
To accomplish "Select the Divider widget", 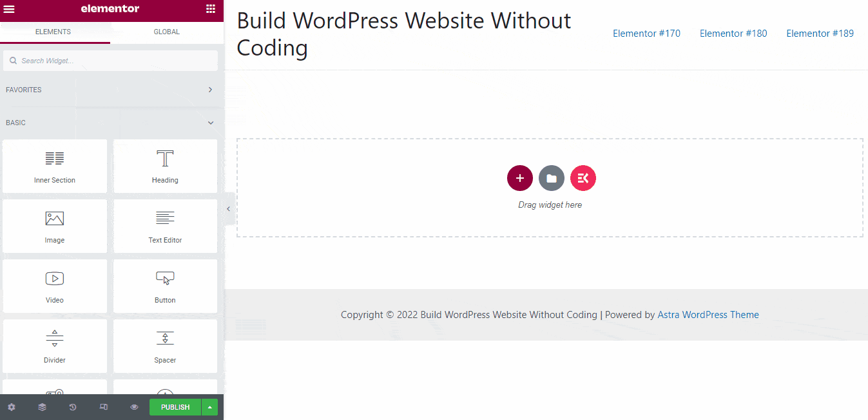I will (55, 346).
